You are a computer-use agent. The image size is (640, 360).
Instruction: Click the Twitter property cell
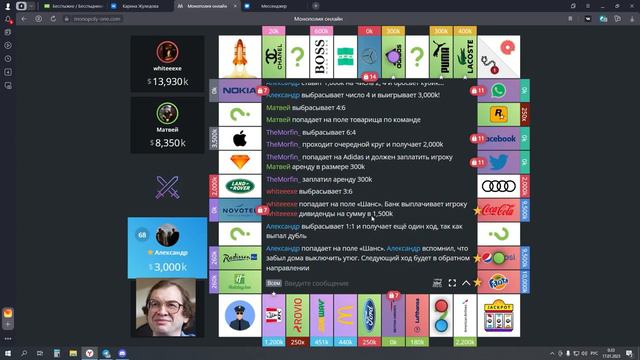coord(498,162)
